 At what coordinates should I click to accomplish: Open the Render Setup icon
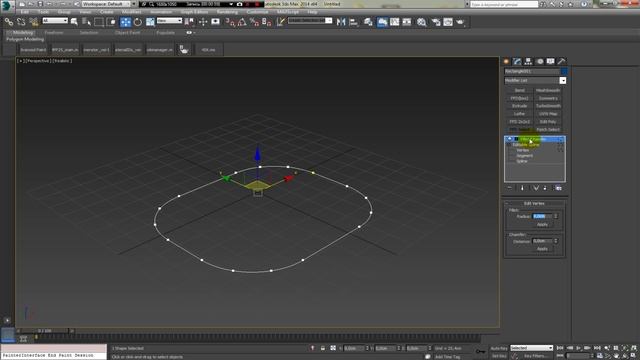436,22
